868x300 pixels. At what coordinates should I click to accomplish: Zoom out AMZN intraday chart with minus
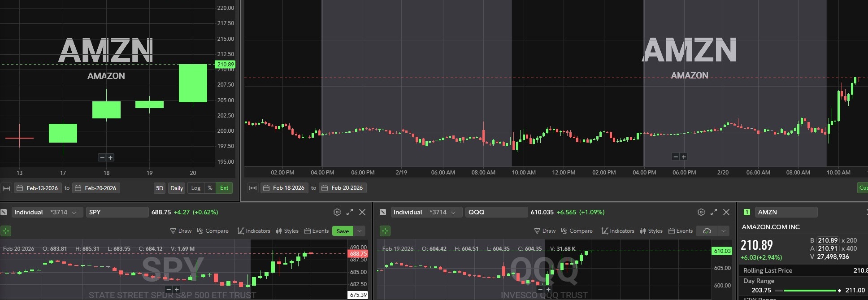tap(676, 157)
